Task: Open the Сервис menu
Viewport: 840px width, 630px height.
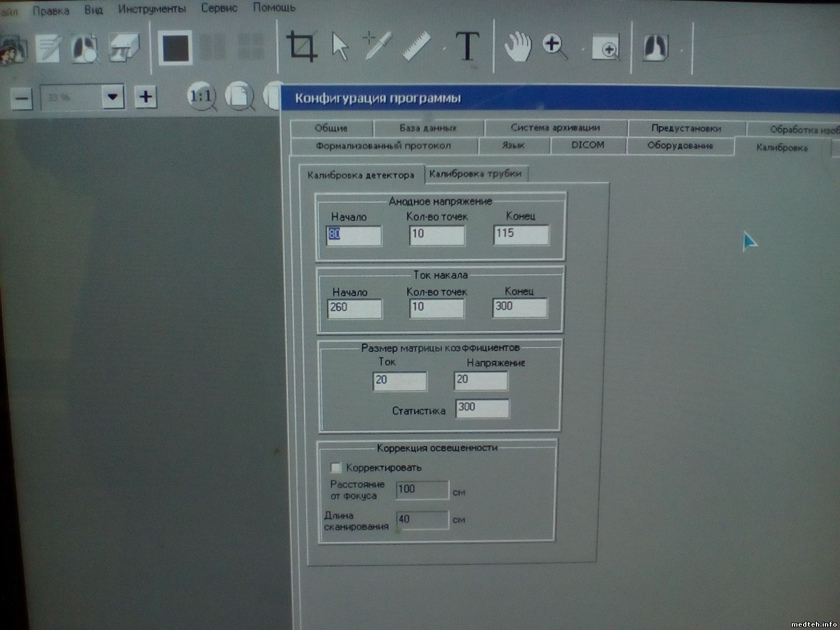Action: [x=219, y=8]
